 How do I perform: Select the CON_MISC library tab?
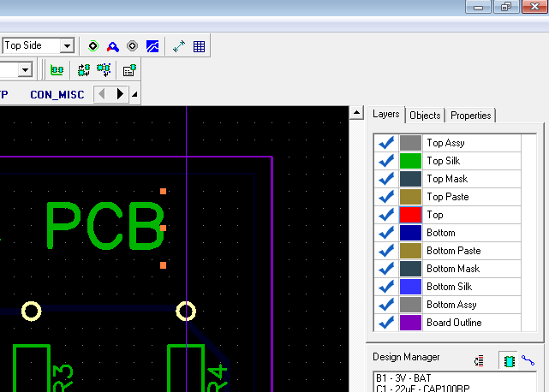[57, 94]
